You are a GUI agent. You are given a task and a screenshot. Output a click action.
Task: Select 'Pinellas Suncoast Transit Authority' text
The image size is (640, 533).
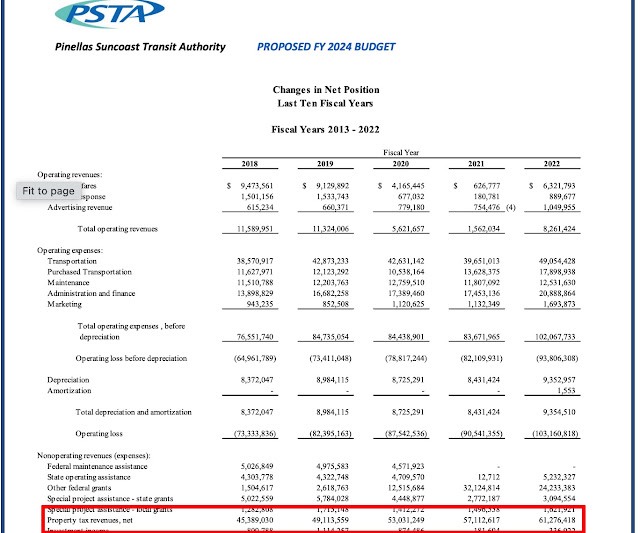coord(140,47)
